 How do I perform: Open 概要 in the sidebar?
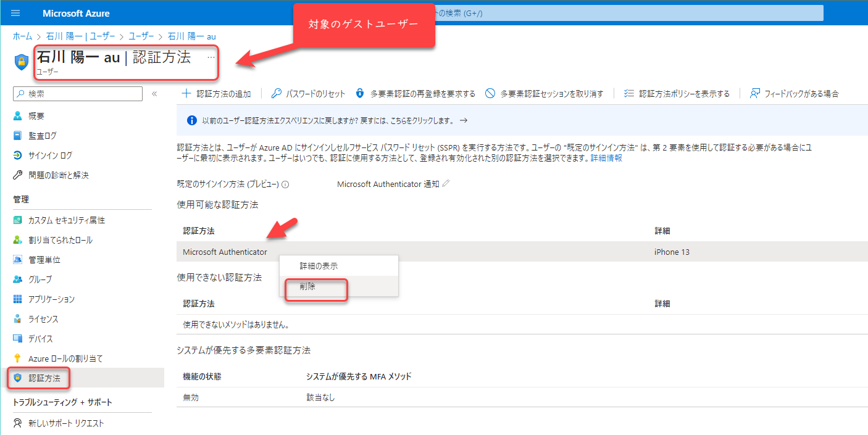36,115
